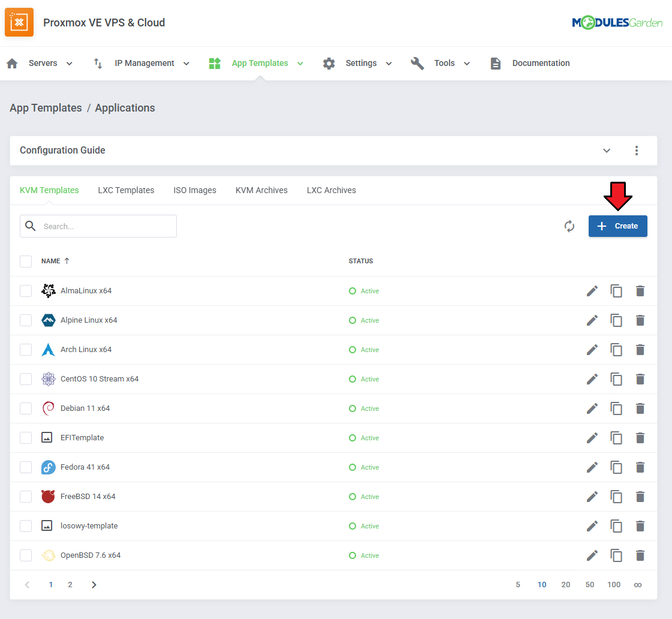Edit the losowy-template entry
This screenshot has width=672, height=619.
click(592, 526)
